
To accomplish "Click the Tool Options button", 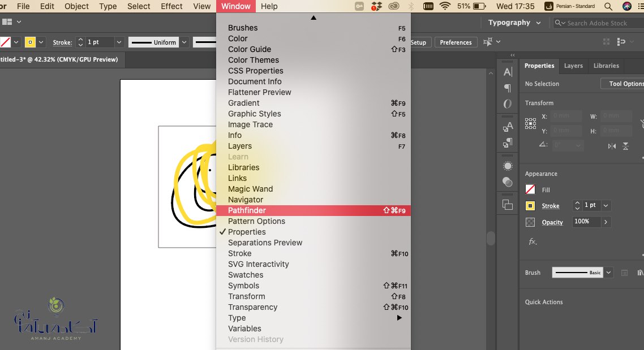I will (624, 84).
